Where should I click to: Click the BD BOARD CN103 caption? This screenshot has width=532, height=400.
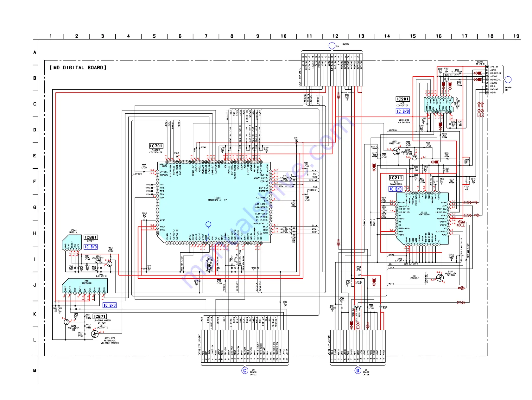coord(366,372)
